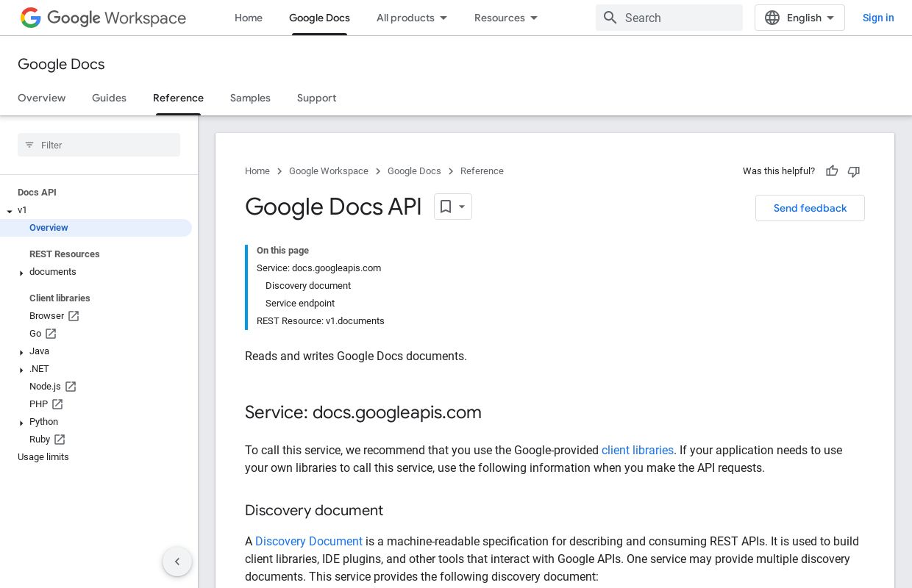Click the sidebar Filter input field
The image size is (912, 588).
coord(99,145)
